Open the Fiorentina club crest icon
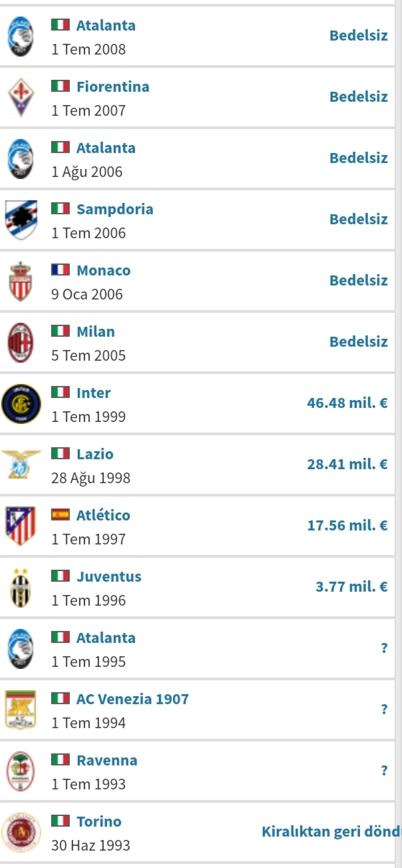The width and height of the screenshot is (402, 868). pos(21,97)
